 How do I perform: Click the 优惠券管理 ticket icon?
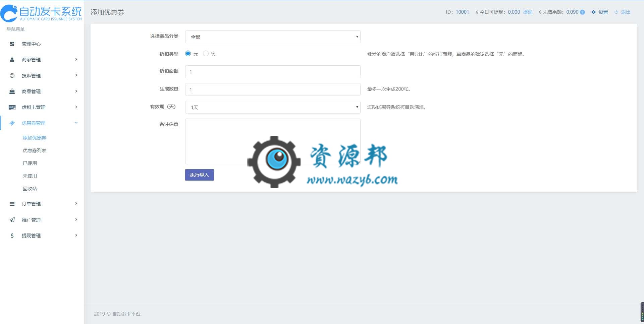pyautogui.click(x=12, y=123)
